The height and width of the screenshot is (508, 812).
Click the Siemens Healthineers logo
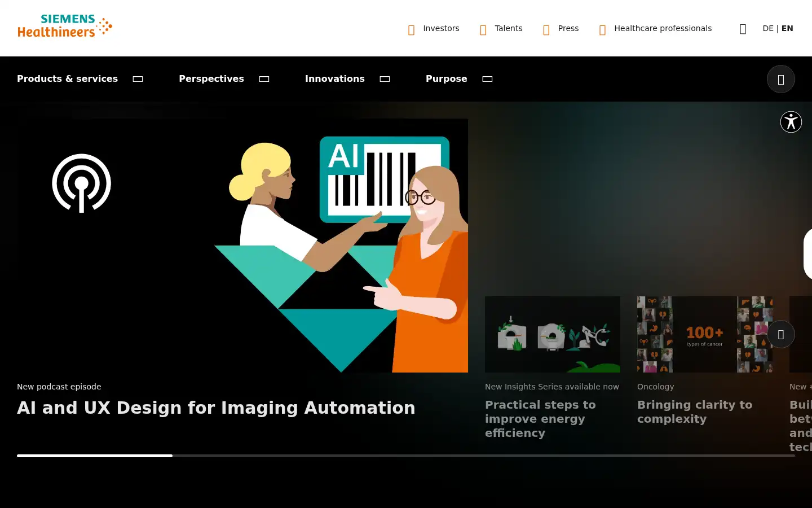65,27
